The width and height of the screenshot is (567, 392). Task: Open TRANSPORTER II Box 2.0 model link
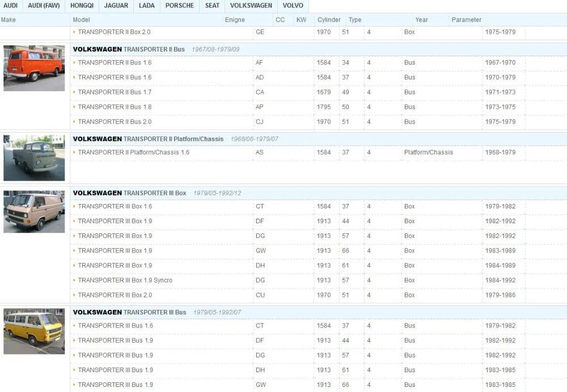click(115, 32)
